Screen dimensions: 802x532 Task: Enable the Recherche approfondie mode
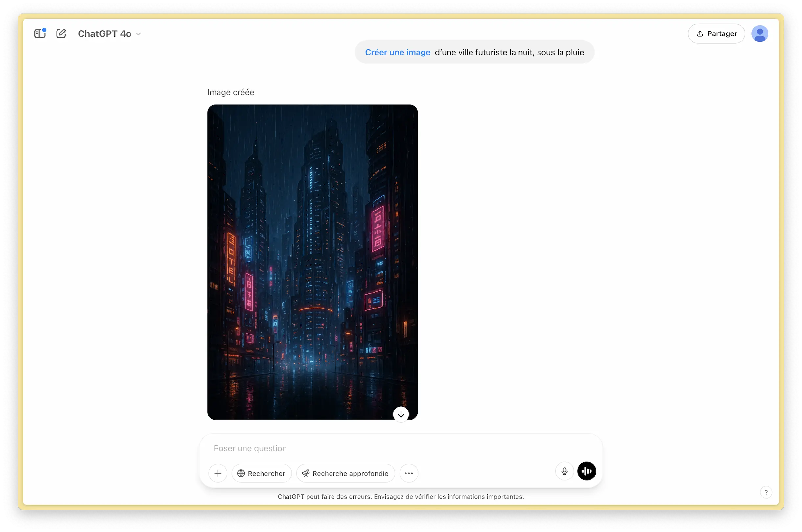coord(345,473)
